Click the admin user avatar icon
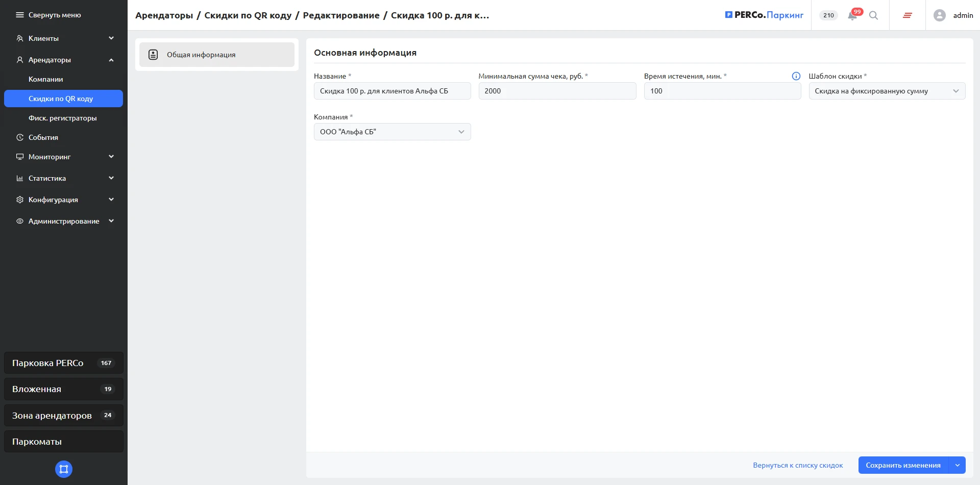Image resolution: width=980 pixels, height=485 pixels. click(939, 15)
